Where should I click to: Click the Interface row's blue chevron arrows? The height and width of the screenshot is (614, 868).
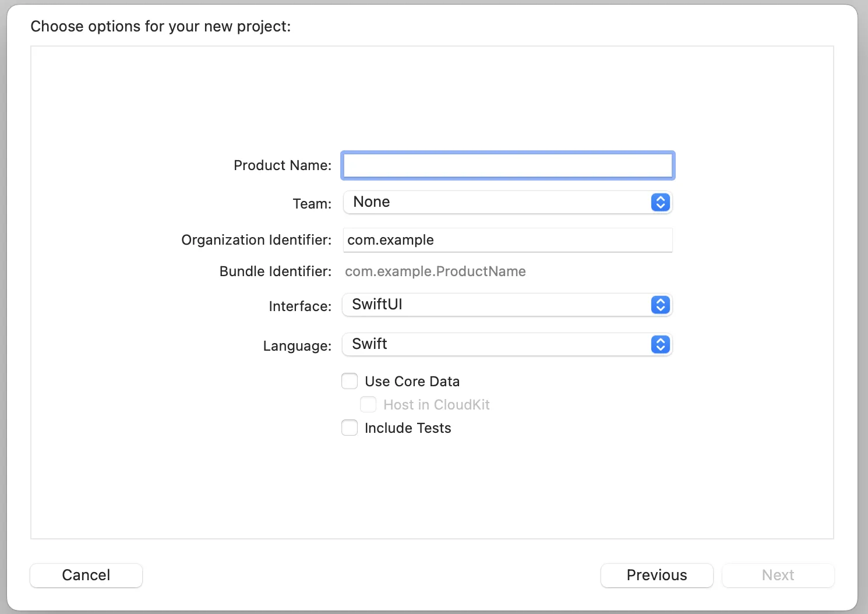coord(660,305)
